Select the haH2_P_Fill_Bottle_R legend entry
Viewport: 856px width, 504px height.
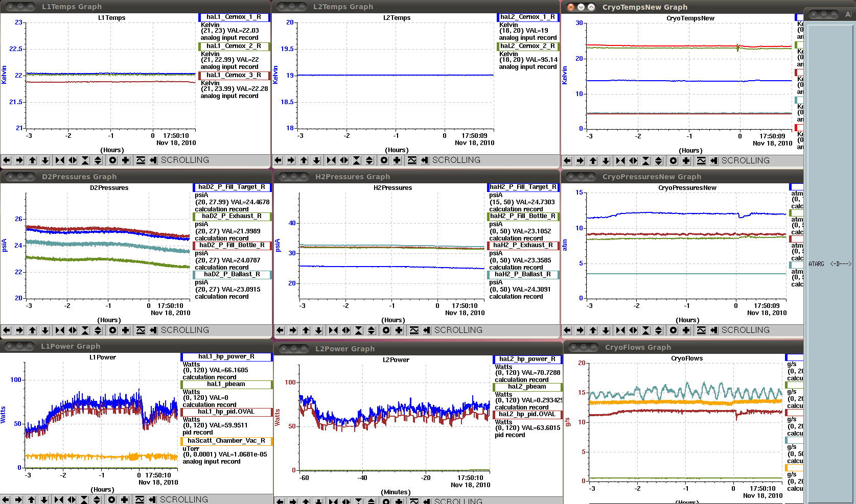click(523, 216)
